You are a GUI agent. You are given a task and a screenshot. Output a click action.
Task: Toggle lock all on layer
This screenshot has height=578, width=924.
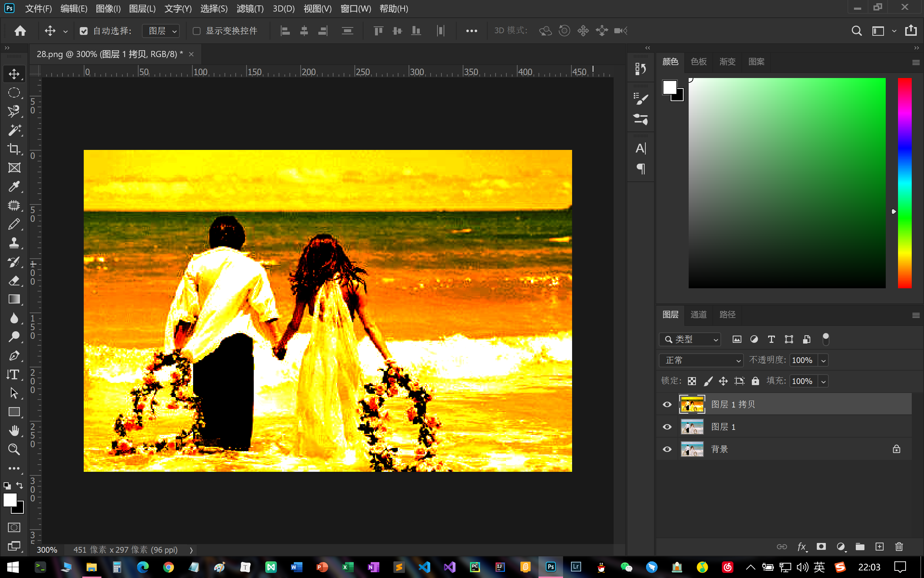[x=755, y=381]
